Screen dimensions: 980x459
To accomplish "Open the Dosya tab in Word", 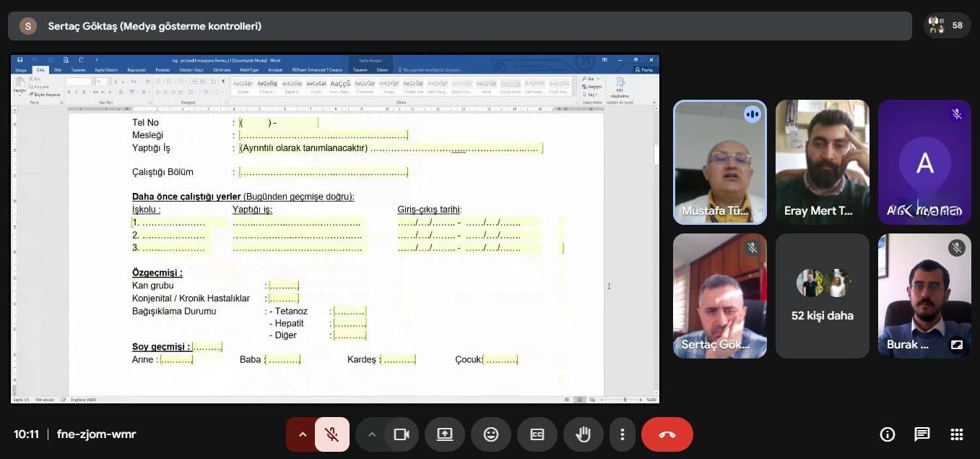I will tap(21, 70).
